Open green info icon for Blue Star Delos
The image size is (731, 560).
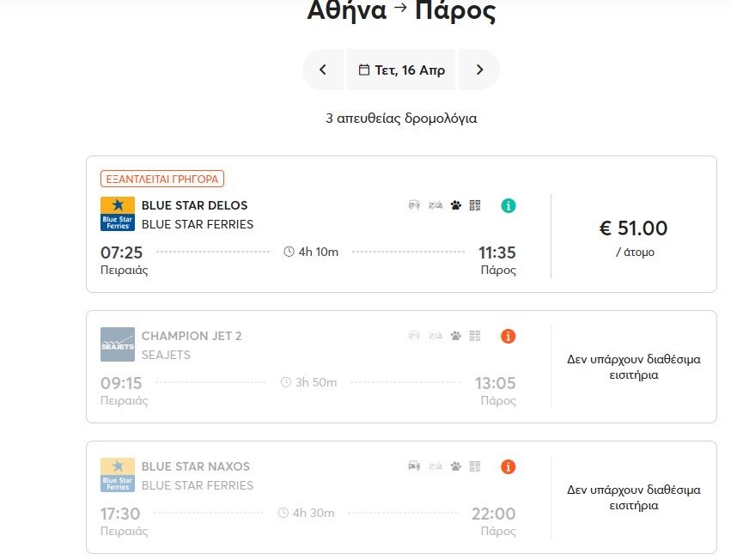pos(509,205)
